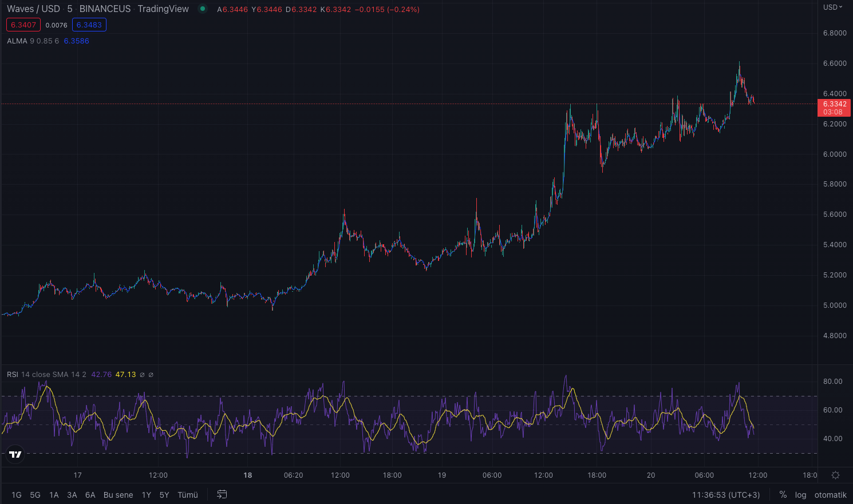Hide the RSI line with its ø icon
The width and height of the screenshot is (853, 504).
[x=141, y=375]
